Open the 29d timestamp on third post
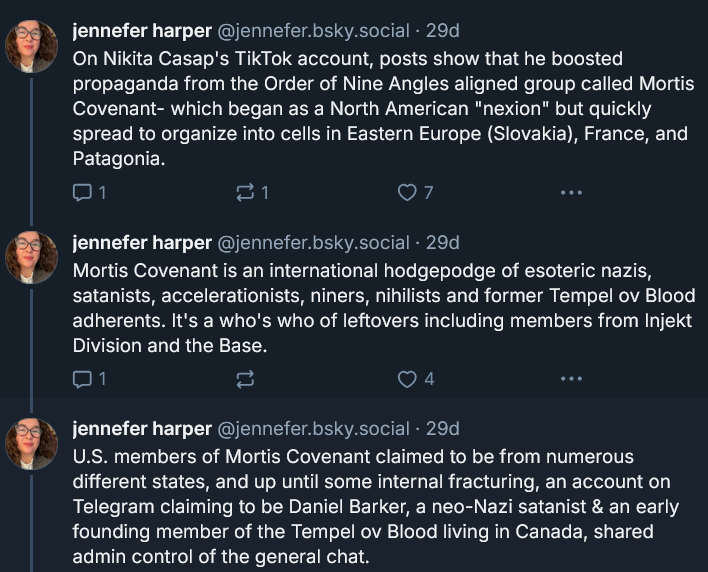This screenshot has height=572, width=708. point(443,429)
